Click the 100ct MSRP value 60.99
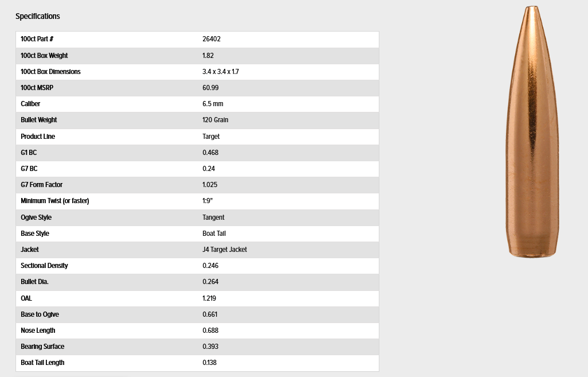The image size is (588, 377). click(210, 88)
